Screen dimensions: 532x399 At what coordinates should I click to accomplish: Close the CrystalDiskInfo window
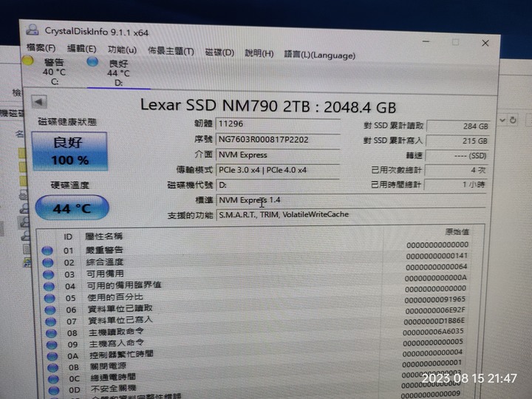coord(485,43)
